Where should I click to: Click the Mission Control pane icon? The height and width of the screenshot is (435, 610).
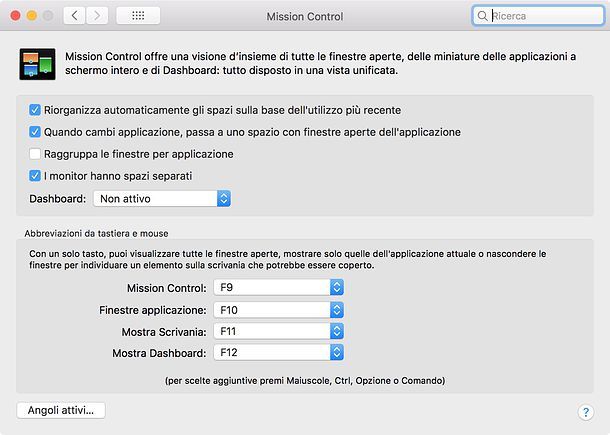[x=37, y=64]
